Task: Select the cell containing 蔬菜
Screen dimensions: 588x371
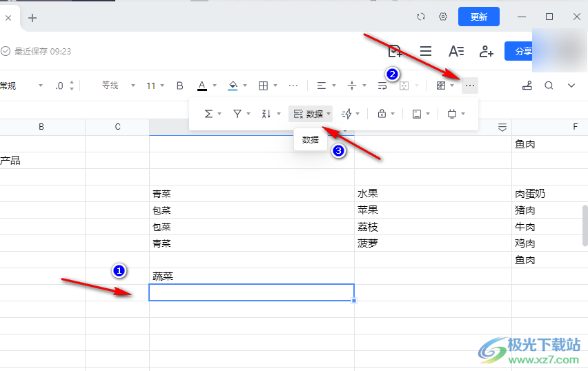Action: 252,277
